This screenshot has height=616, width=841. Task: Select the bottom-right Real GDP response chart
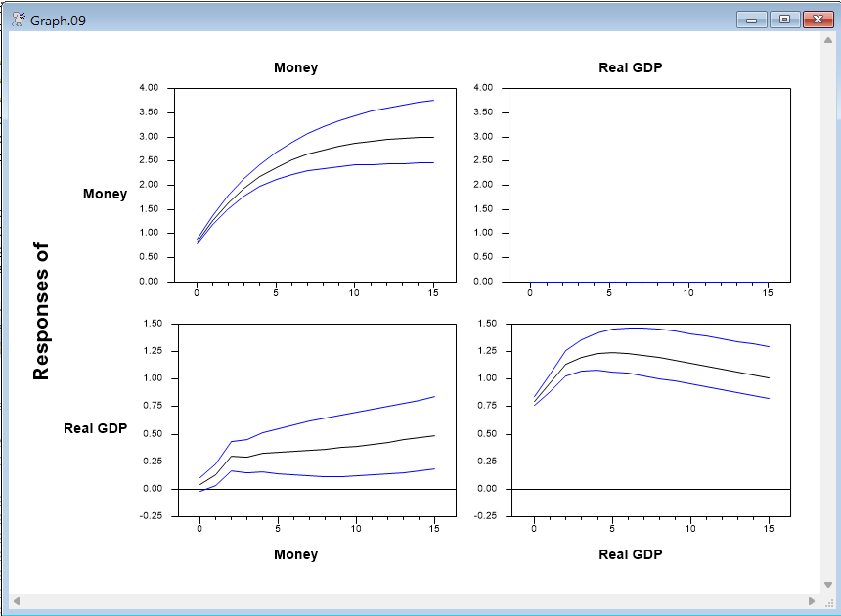point(649,418)
